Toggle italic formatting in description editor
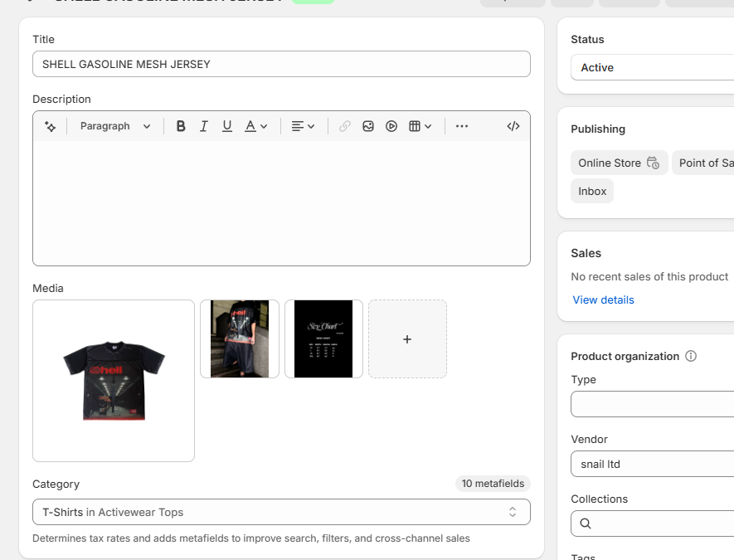 point(204,126)
